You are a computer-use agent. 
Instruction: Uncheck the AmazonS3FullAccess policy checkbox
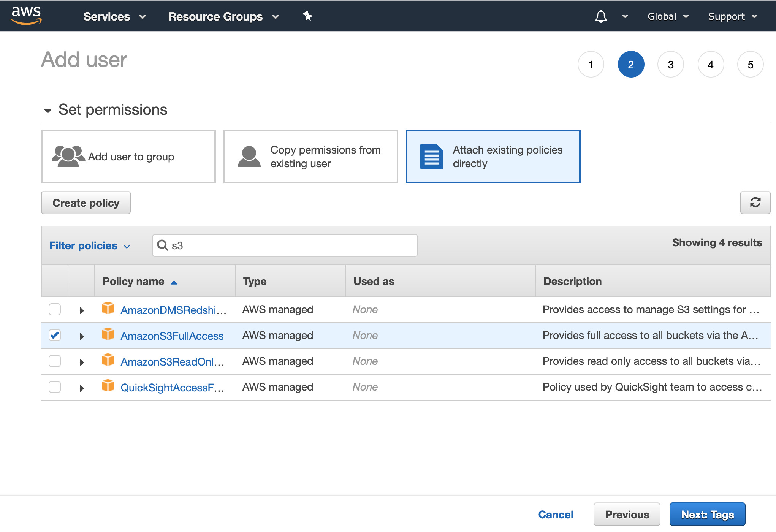coord(55,335)
